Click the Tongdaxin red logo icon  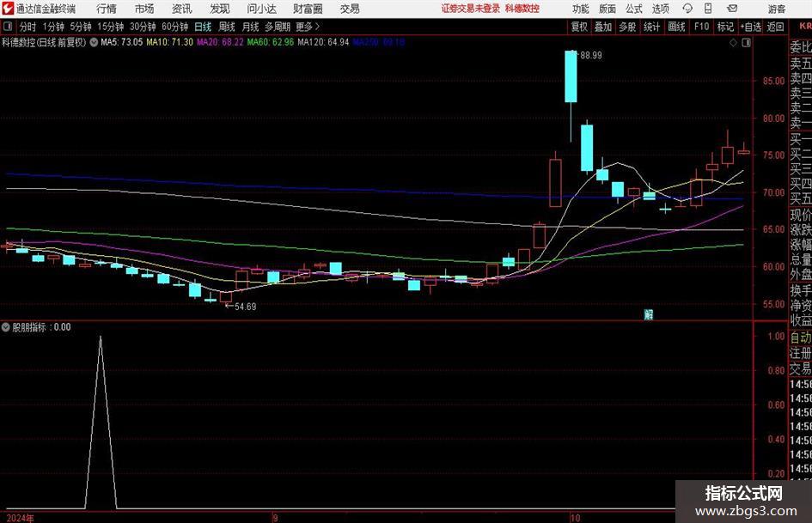point(8,9)
